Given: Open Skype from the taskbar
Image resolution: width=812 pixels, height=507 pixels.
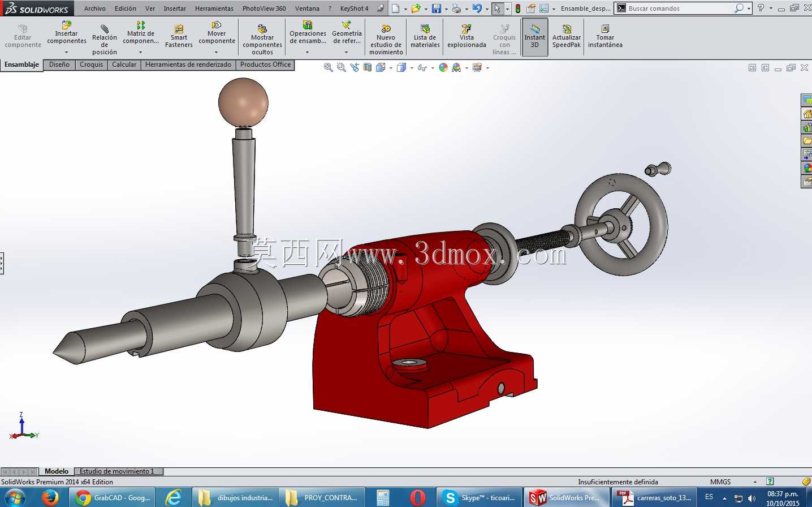Looking at the screenshot, I should [480, 498].
